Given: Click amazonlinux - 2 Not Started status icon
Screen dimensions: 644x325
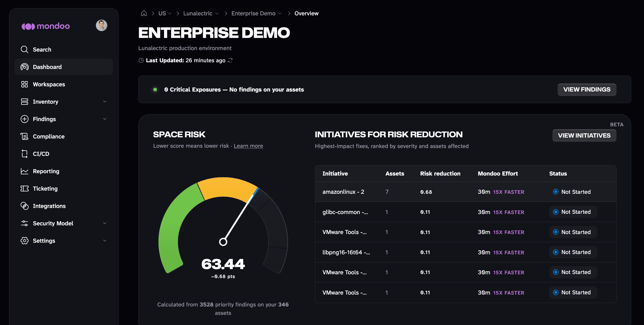Looking at the screenshot, I should 556,192.
